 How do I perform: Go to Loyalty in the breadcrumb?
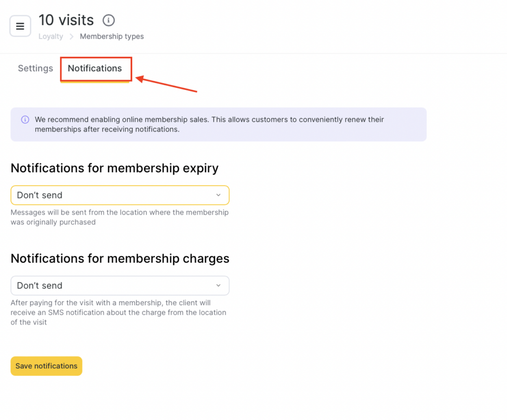(x=51, y=37)
